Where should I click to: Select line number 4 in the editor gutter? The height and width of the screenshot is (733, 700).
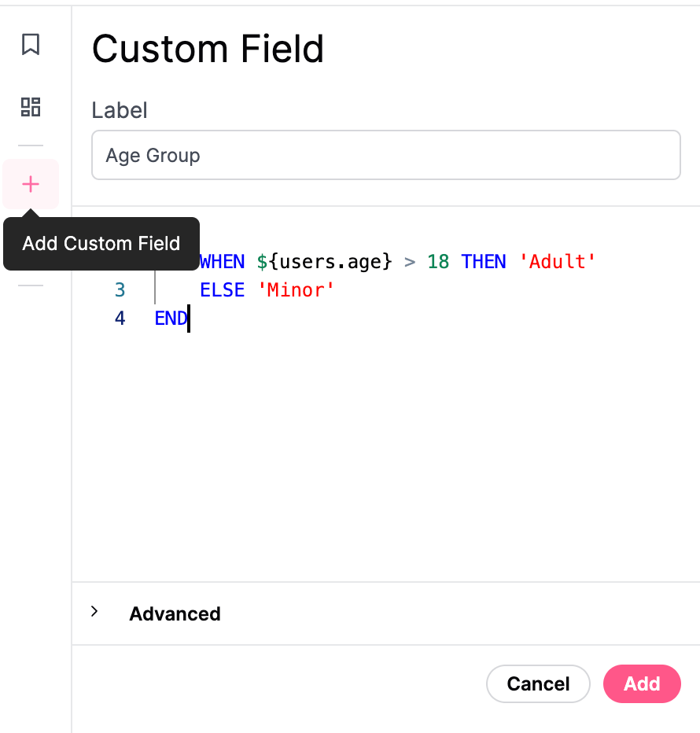coord(120,319)
